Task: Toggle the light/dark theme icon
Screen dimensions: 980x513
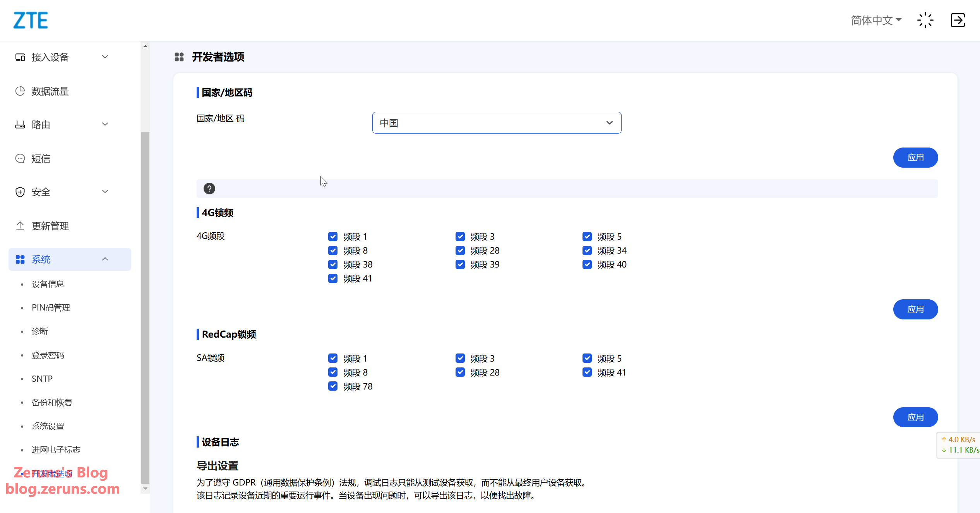Action: coord(925,20)
